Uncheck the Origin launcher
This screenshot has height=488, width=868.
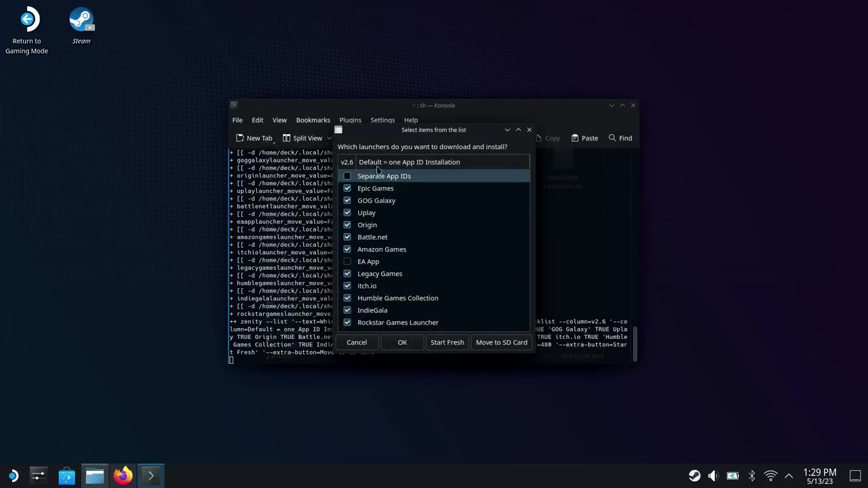point(347,225)
